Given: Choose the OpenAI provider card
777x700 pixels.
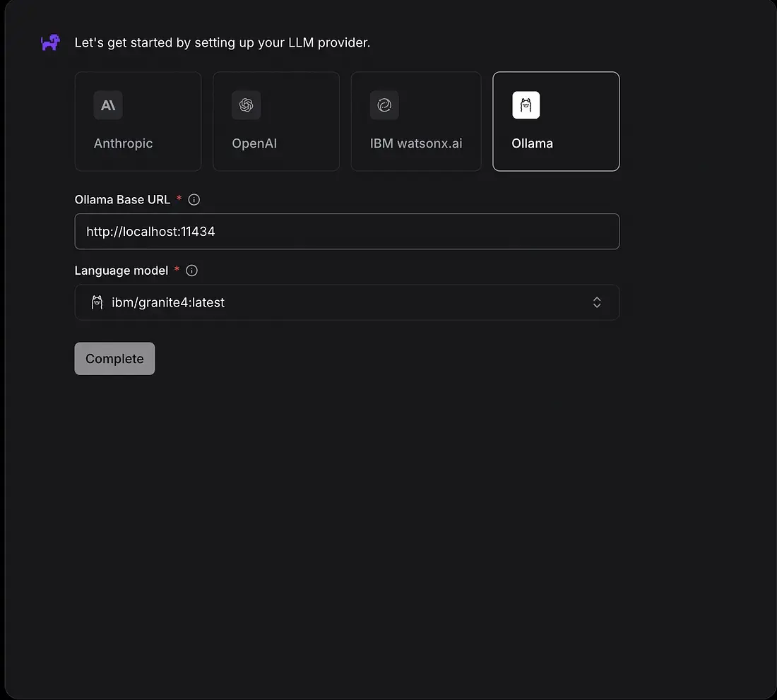Looking at the screenshot, I should (276, 121).
